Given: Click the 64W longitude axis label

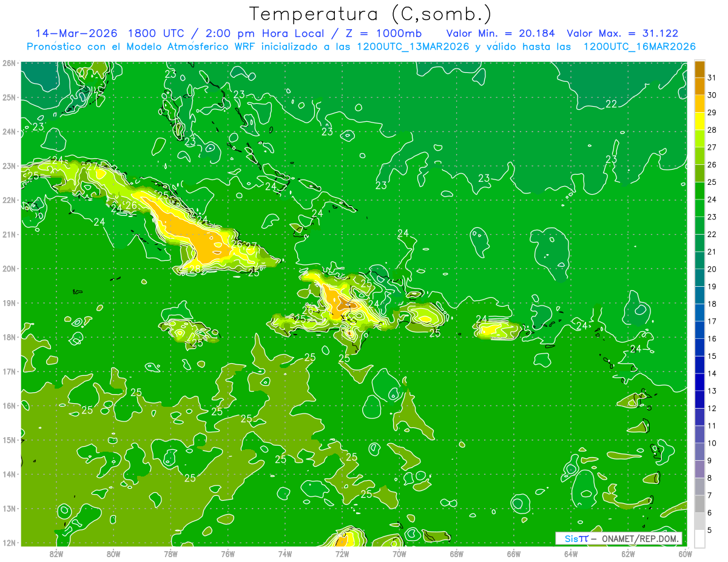Looking at the screenshot, I should tap(571, 554).
